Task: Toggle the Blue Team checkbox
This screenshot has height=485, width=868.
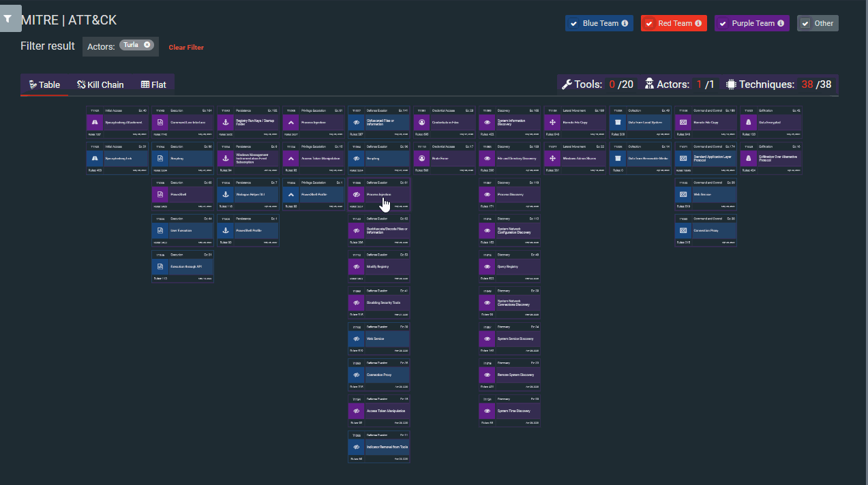Action: (x=573, y=23)
